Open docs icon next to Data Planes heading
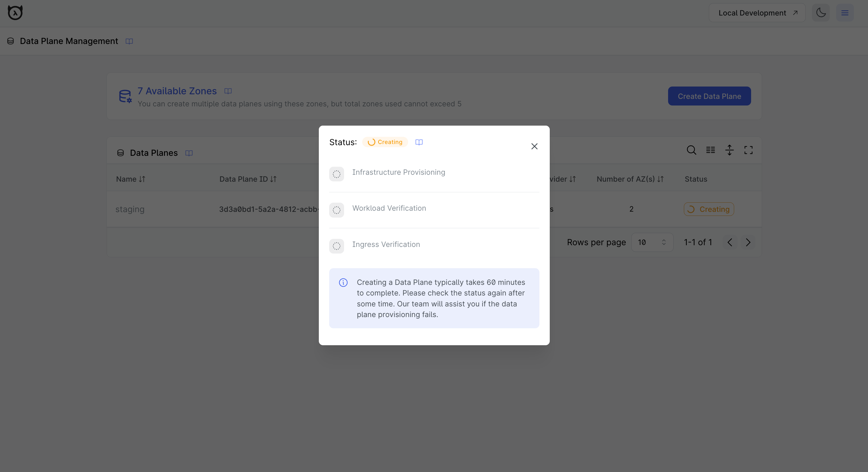Viewport: 868px width, 472px height. pos(189,153)
